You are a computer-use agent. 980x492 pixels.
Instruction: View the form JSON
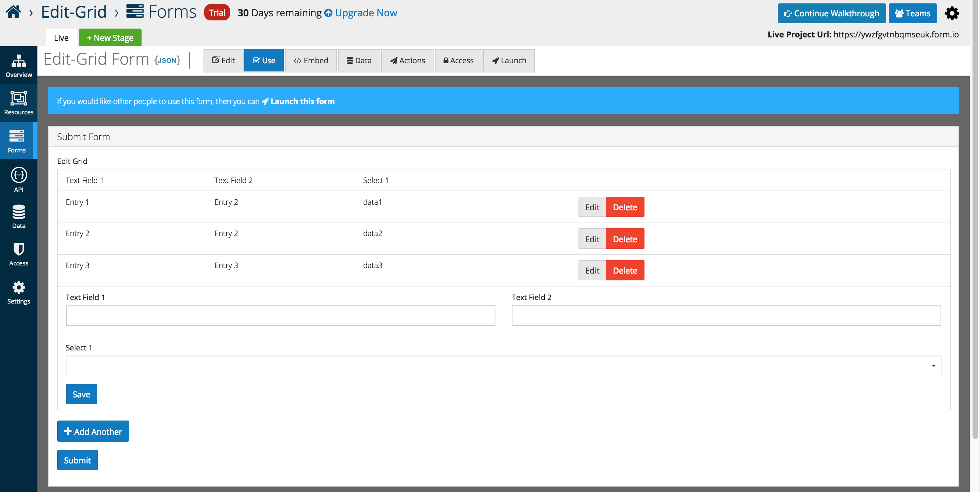tap(167, 60)
